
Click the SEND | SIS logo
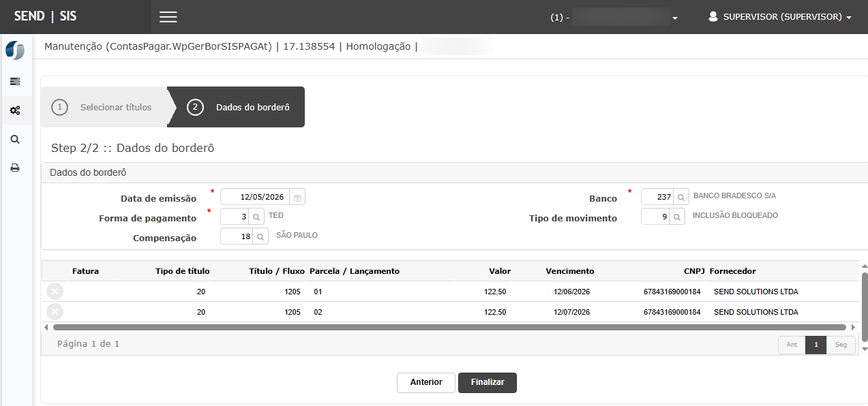click(45, 16)
